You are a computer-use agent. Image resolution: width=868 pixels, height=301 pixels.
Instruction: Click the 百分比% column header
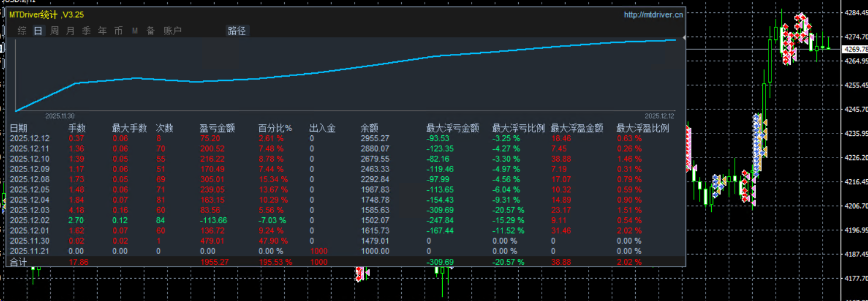point(275,128)
